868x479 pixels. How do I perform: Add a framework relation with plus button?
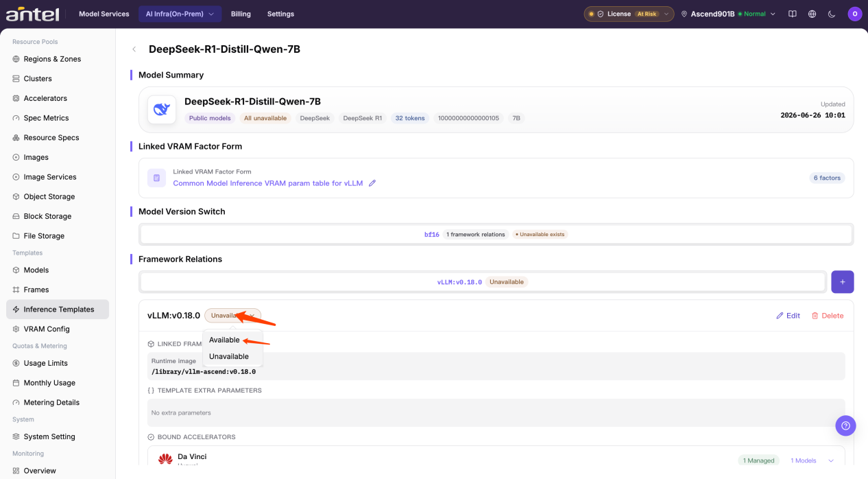click(x=843, y=282)
